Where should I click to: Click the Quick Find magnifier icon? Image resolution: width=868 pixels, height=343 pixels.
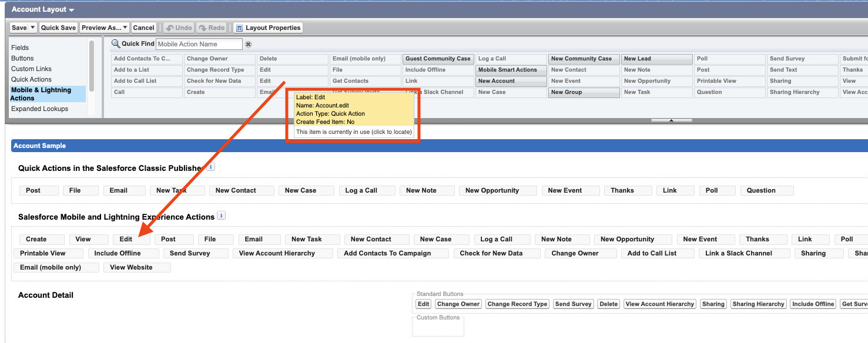coord(116,44)
